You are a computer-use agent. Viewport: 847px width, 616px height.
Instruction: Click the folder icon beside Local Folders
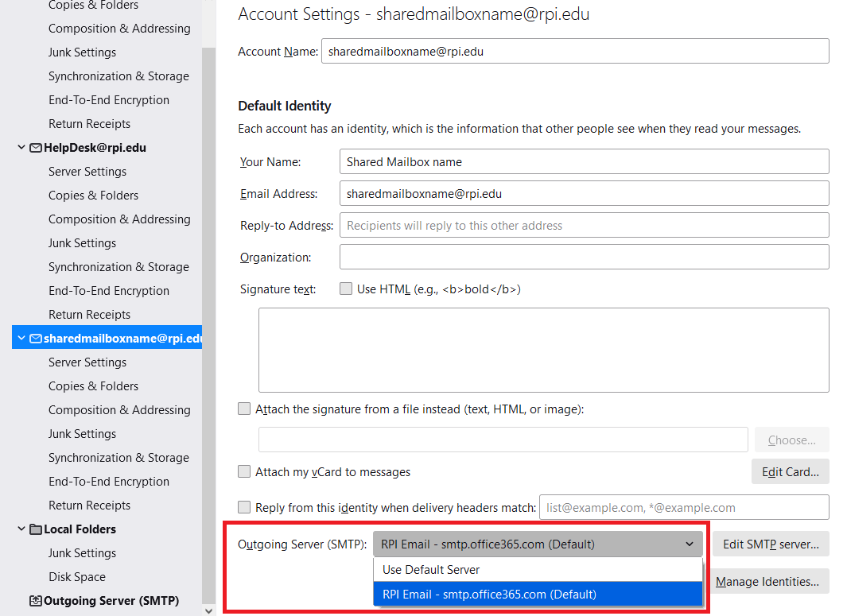tap(36, 529)
